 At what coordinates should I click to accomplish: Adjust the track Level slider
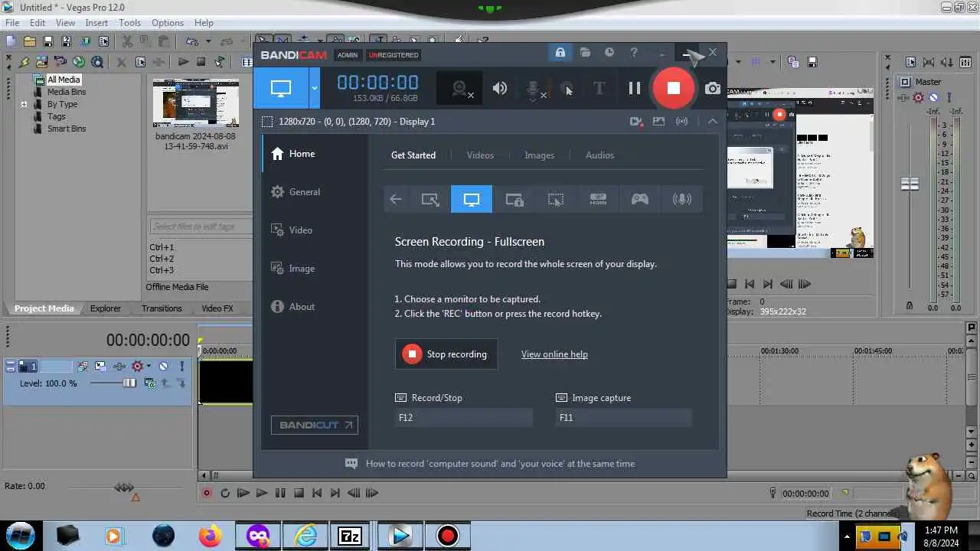pos(129,383)
